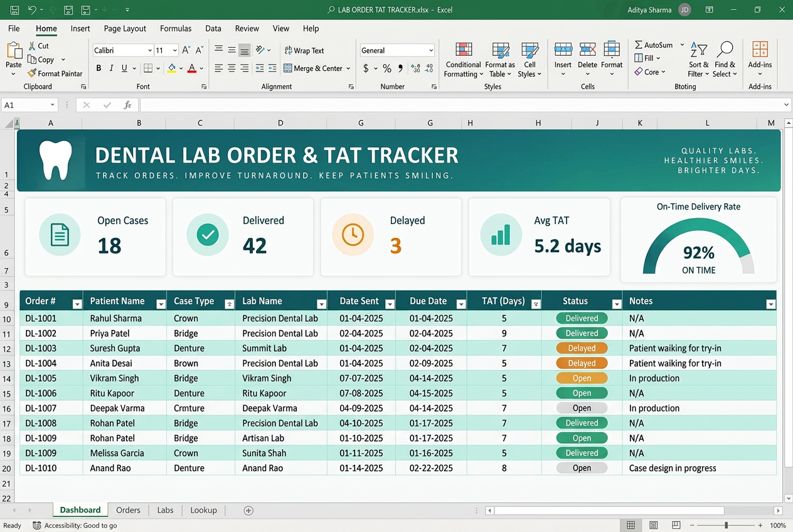
Task: Switch to Page Layout view in status bar
Action: point(653,526)
